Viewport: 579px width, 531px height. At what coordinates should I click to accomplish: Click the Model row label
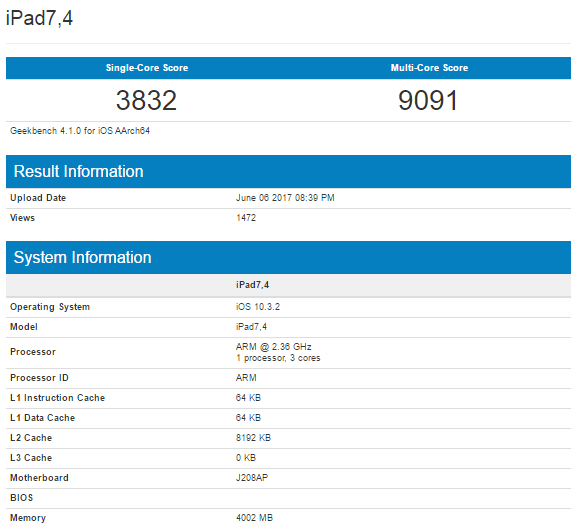24,327
